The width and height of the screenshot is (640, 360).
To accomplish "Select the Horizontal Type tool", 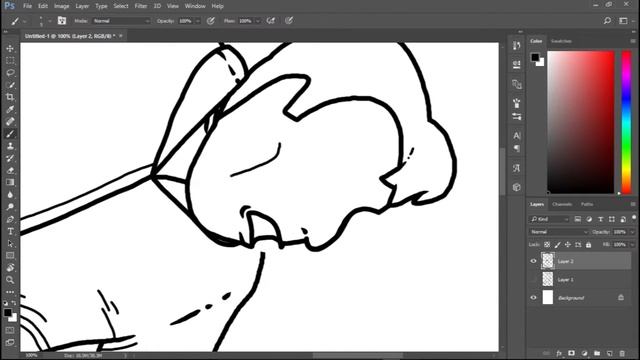I will coord(10,231).
